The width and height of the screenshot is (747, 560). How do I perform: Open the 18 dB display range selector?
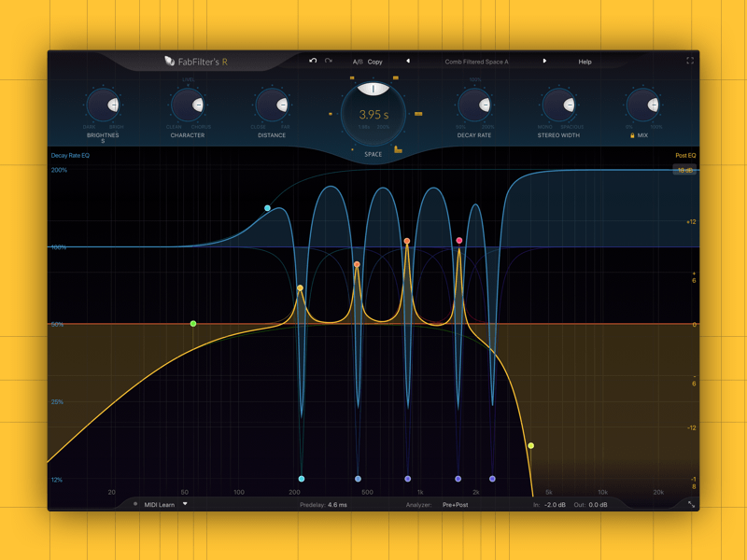coord(684,170)
